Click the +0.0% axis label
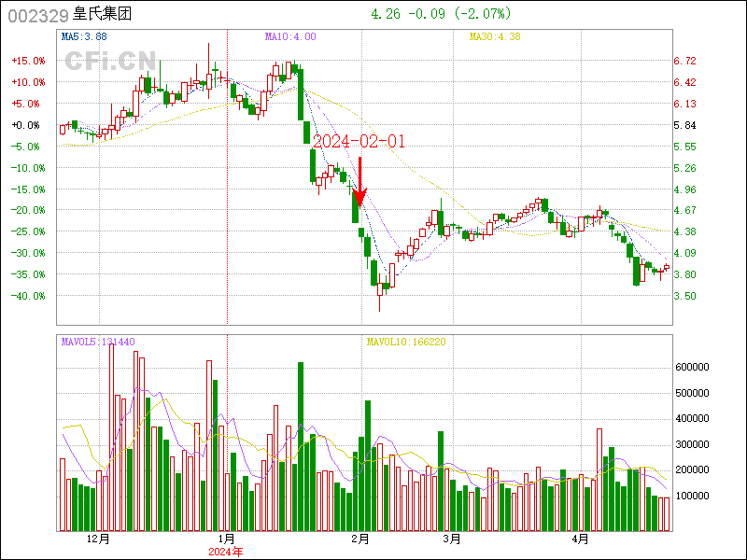The width and height of the screenshot is (747, 560). (x=25, y=125)
